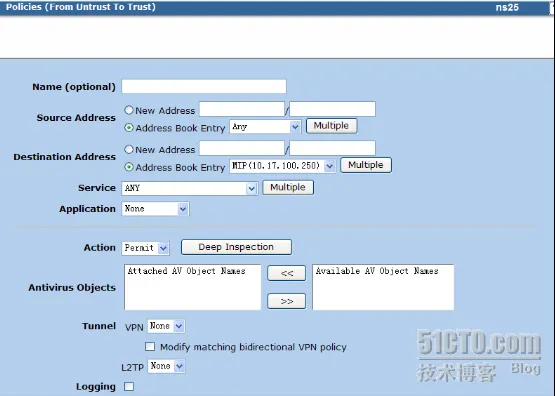Open the L2TP dropdown showing None
This screenshot has width=555, height=396.
tap(166, 366)
